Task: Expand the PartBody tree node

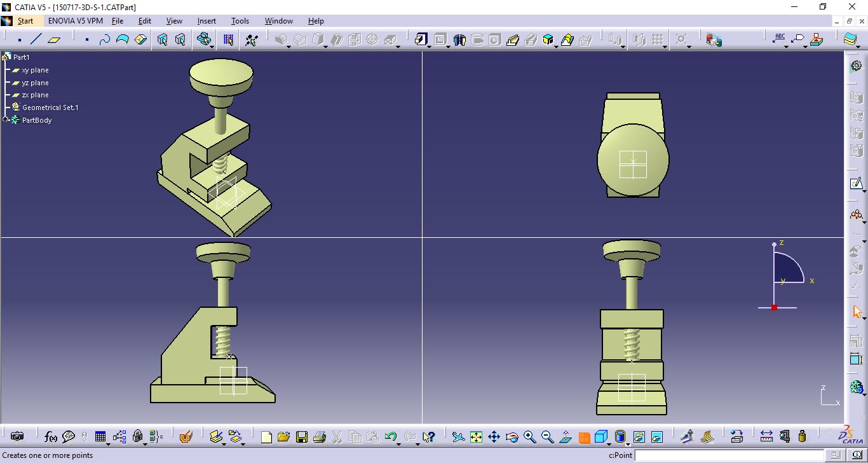Action: coord(5,120)
